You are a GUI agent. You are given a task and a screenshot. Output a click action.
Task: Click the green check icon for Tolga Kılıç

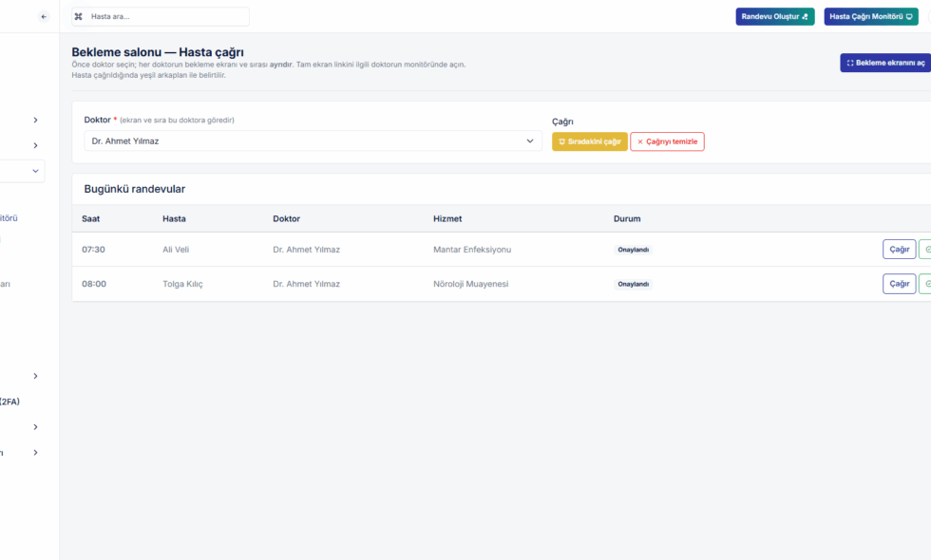pos(925,284)
